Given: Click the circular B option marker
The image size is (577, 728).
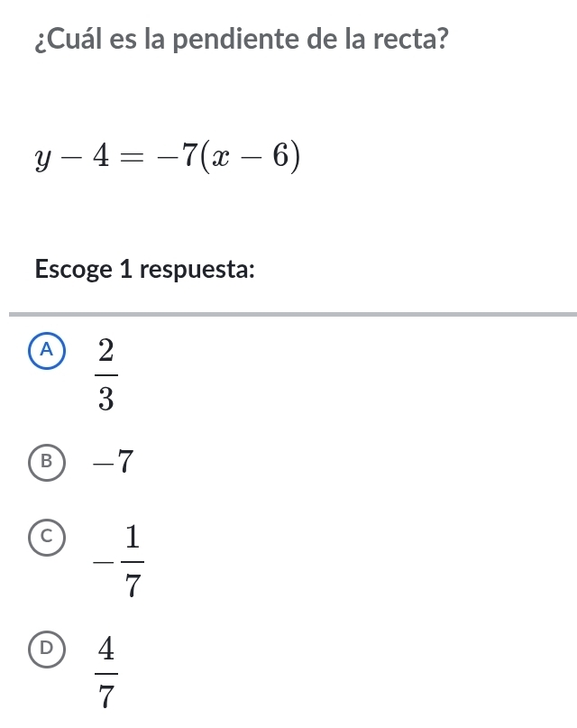Looking at the screenshot, I should point(48,463).
